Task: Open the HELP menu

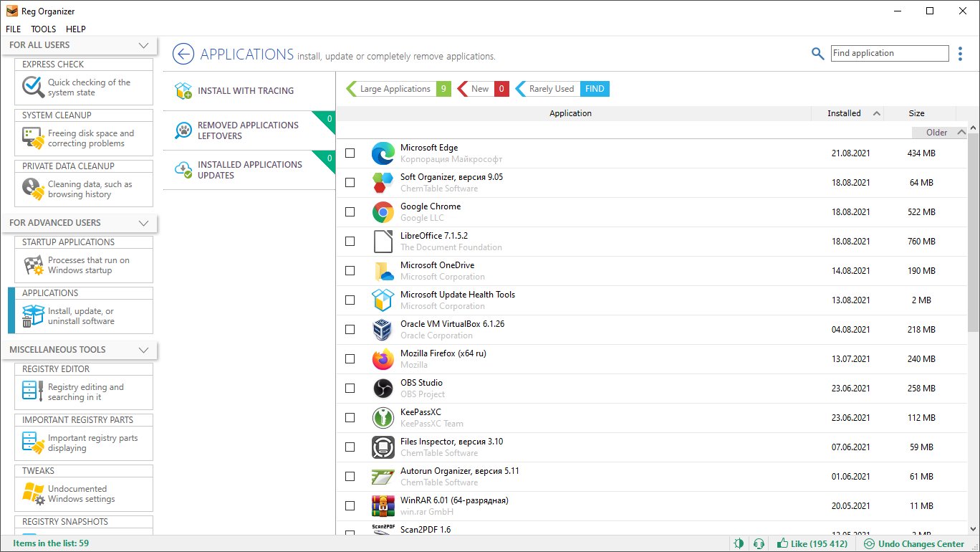Action: coord(75,29)
